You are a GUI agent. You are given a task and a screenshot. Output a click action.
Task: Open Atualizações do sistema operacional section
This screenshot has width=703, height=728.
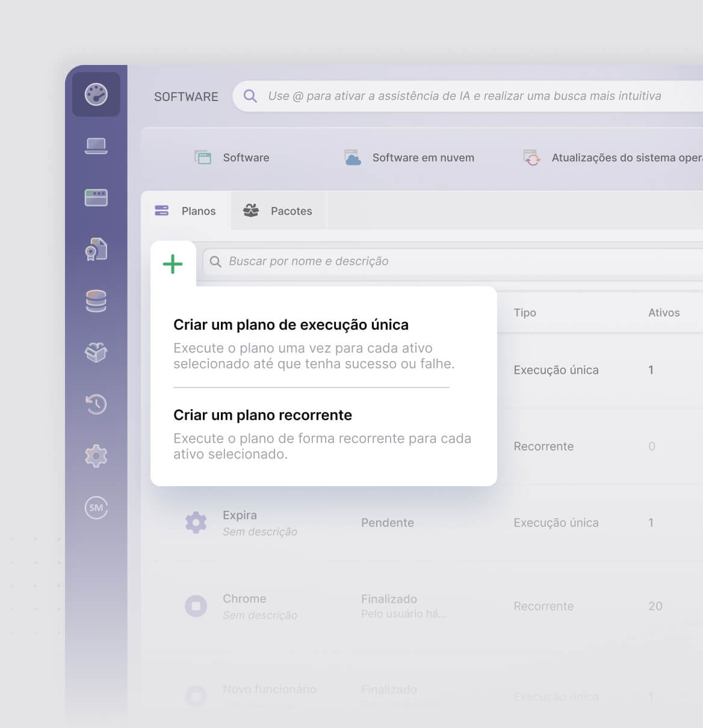(x=614, y=158)
